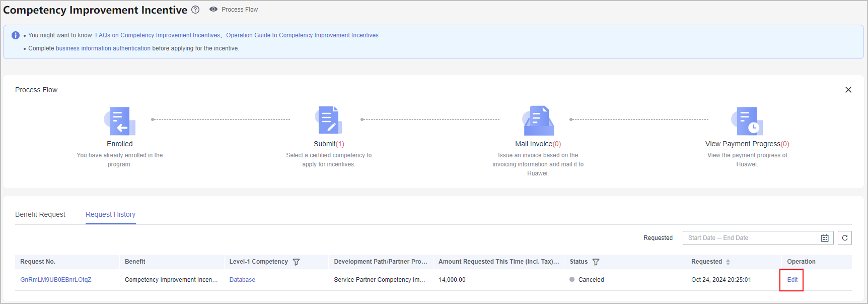
Task: Click the Mail Invoice step icon
Action: 538,121
